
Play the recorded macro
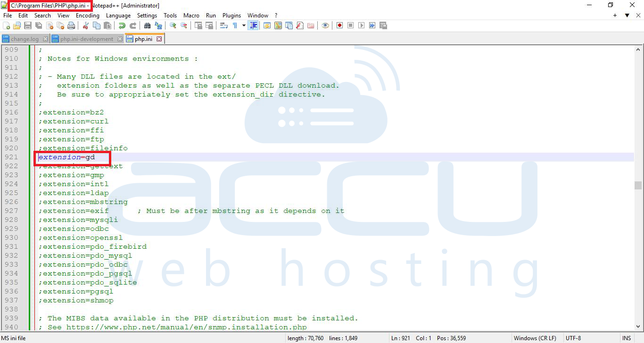point(361,25)
